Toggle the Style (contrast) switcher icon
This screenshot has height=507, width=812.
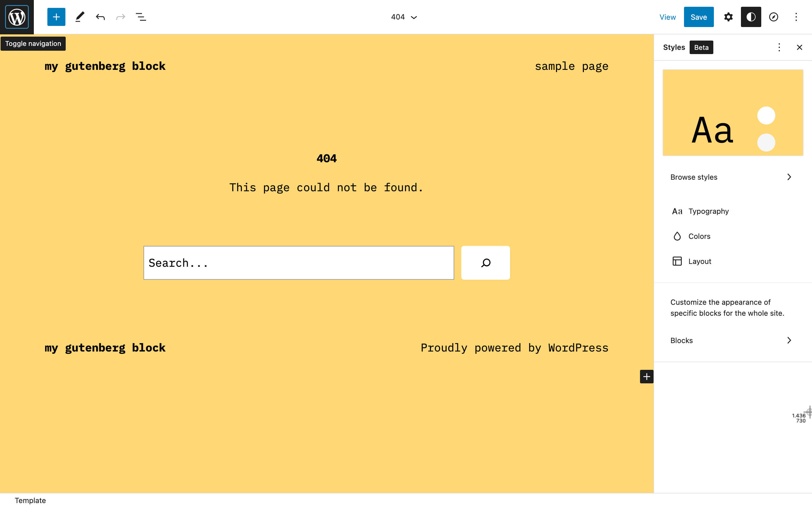coord(751,17)
